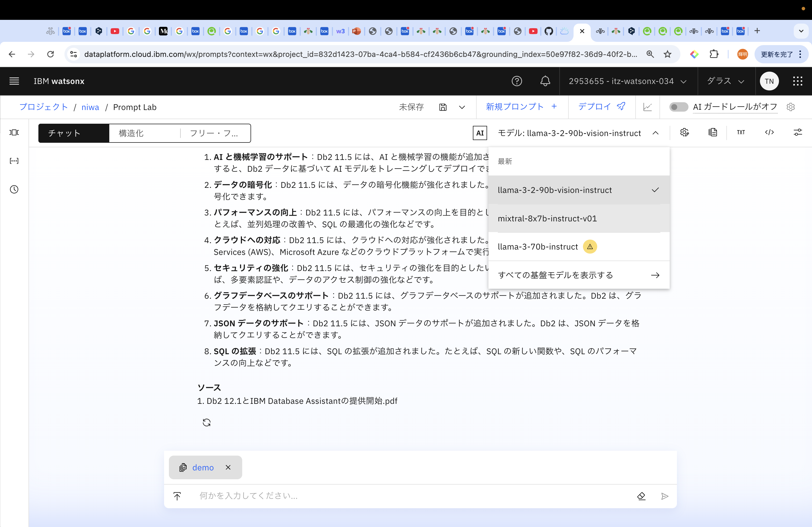The image size is (812, 527).
Task: Open prompt variables bracket icon in sidebar
Action: tap(14, 161)
